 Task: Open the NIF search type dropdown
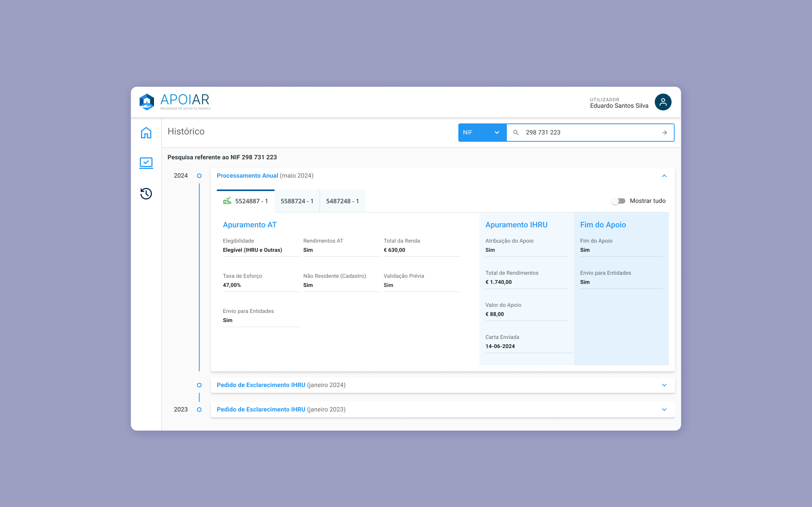point(482,133)
